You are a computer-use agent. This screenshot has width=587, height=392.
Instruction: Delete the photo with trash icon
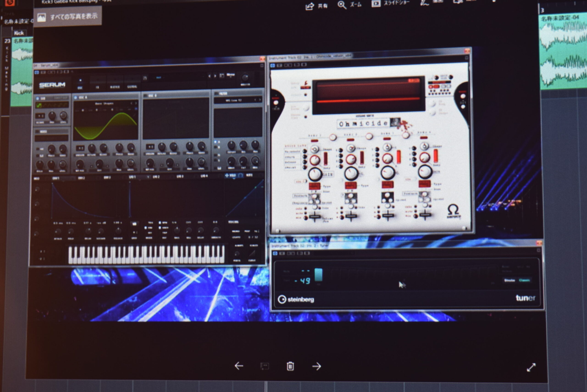click(290, 366)
